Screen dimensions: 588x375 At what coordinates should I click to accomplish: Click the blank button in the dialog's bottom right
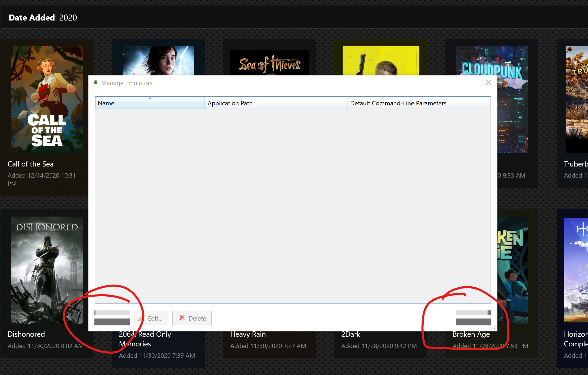(473, 318)
